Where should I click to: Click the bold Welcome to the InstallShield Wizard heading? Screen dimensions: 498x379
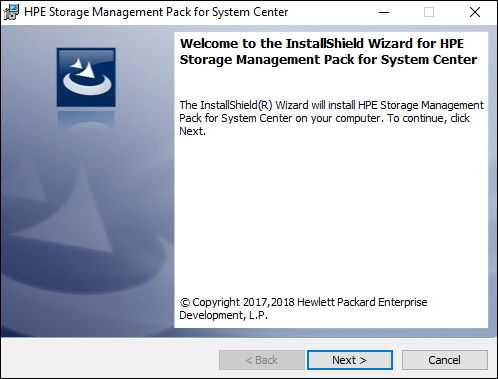pyautogui.click(x=328, y=52)
